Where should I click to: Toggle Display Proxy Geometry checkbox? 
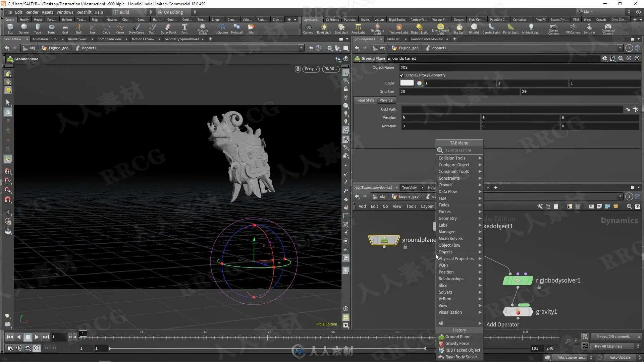[x=402, y=75]
